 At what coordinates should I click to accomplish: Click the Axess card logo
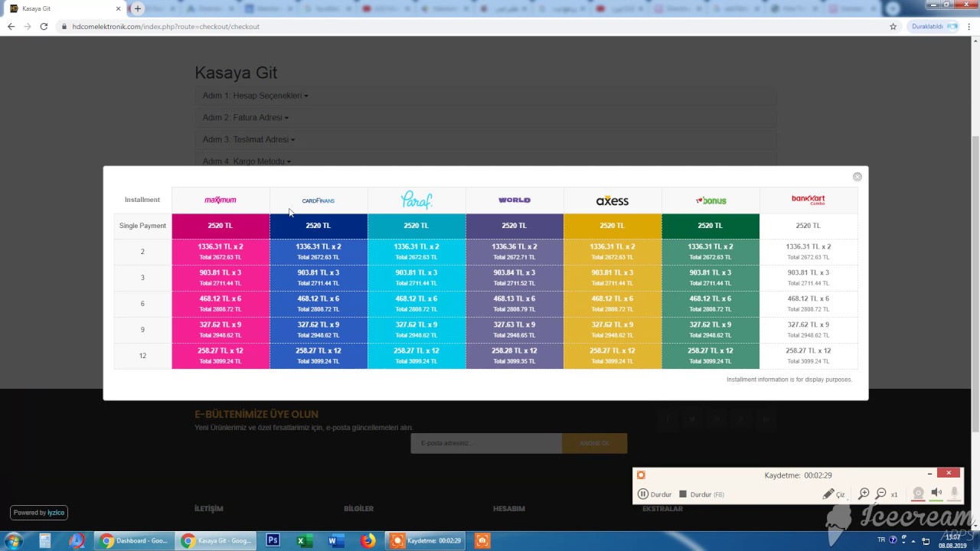click(612, 201)
